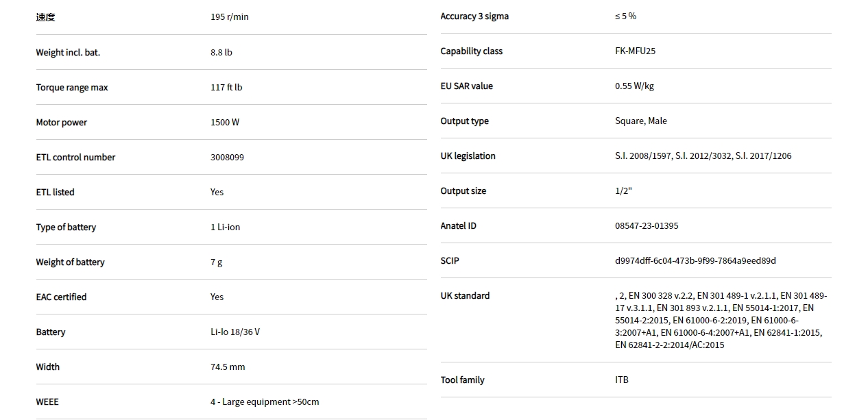The height and width of the screenshot is (420, 868).
Task: Select the 195 r/min speed value
Action: tap(230, 17)
